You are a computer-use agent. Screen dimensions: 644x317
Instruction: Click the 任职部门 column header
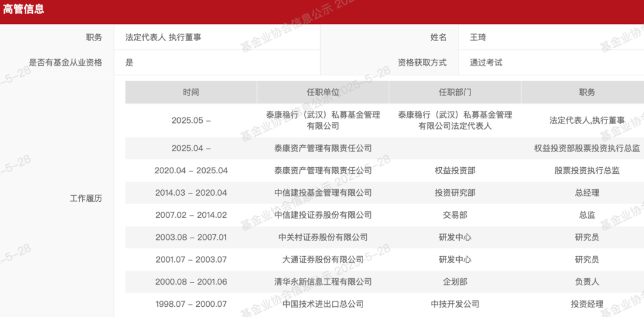coord(455,92)
